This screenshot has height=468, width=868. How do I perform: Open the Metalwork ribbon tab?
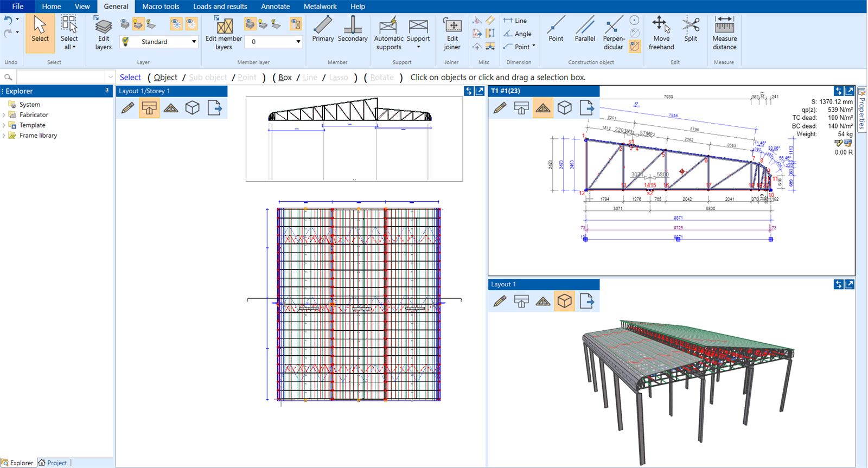coord(320,7)
